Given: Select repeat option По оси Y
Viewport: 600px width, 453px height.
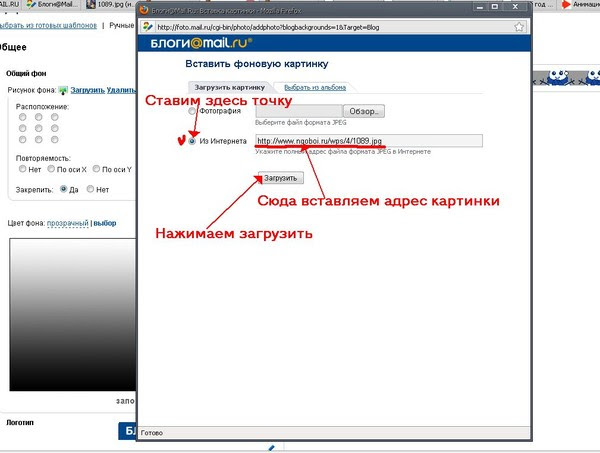Looking at the screenshot, I should (96, 169).
